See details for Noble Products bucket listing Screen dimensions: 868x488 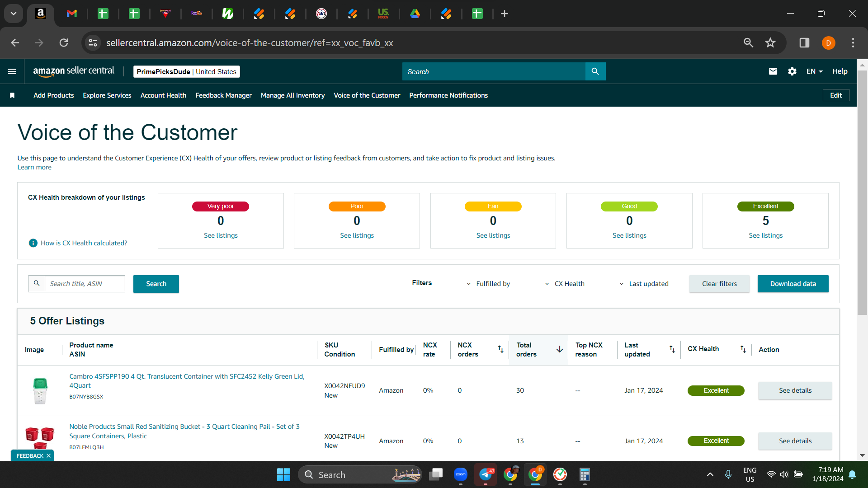pyautogui.click(x=795, y=441)
